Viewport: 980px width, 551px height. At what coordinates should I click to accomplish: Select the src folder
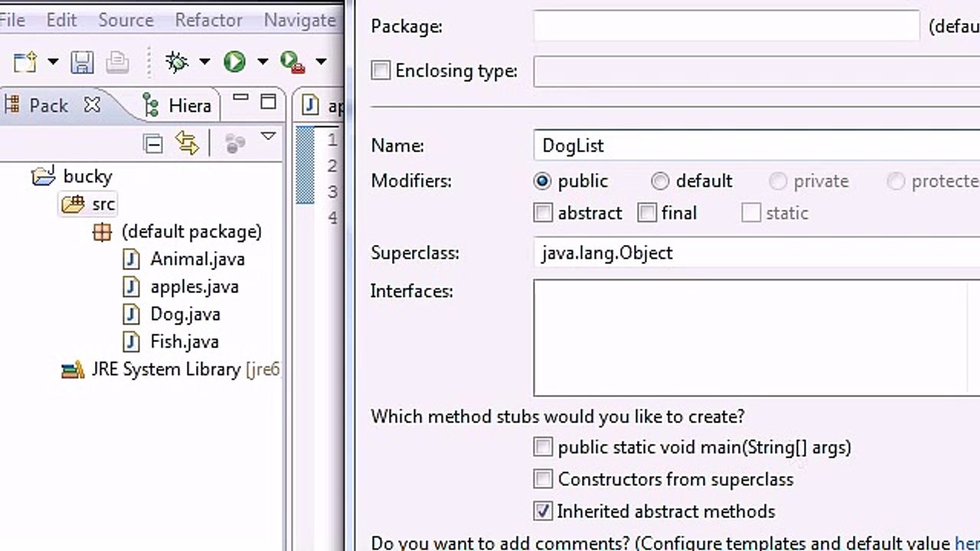click(103, 204)
